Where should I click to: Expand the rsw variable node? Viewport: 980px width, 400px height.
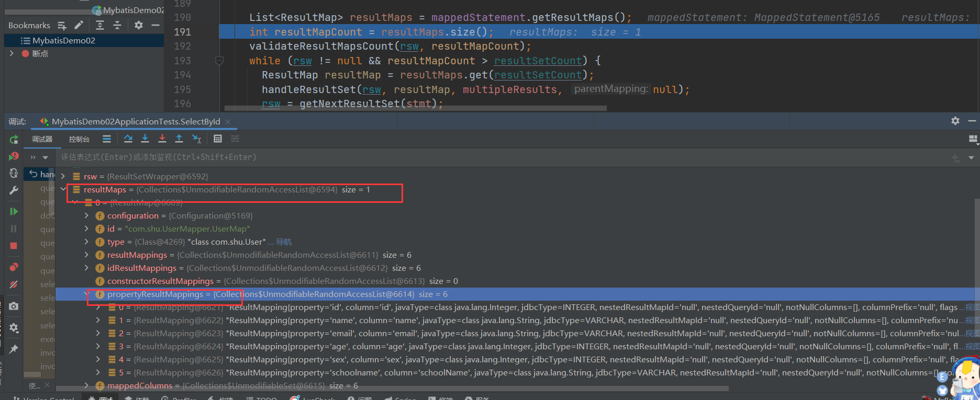point(63,176)
